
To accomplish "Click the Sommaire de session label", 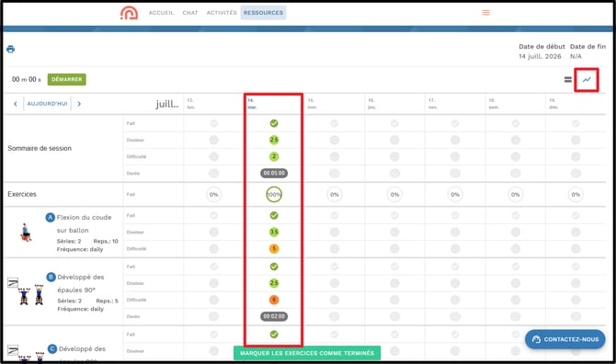I will pyautogui.click(x=40, y=148).
